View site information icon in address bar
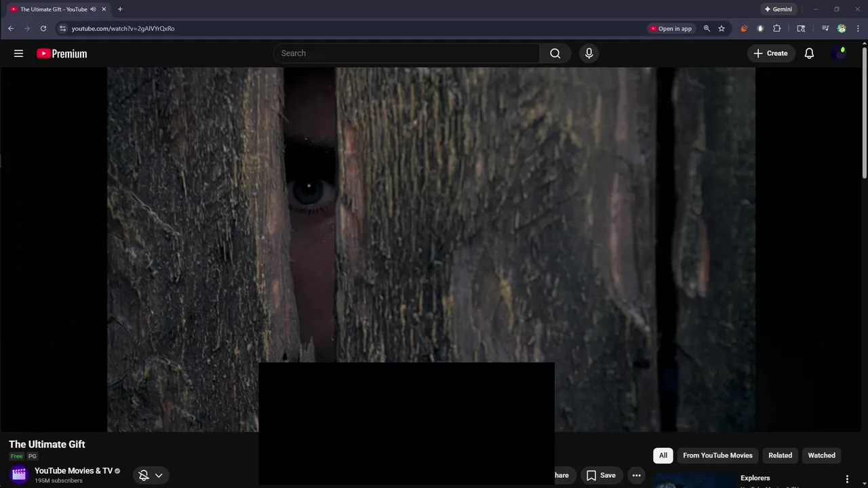This screenshot has height=488, width=868. pyautogui.click(x=62, y=28)
